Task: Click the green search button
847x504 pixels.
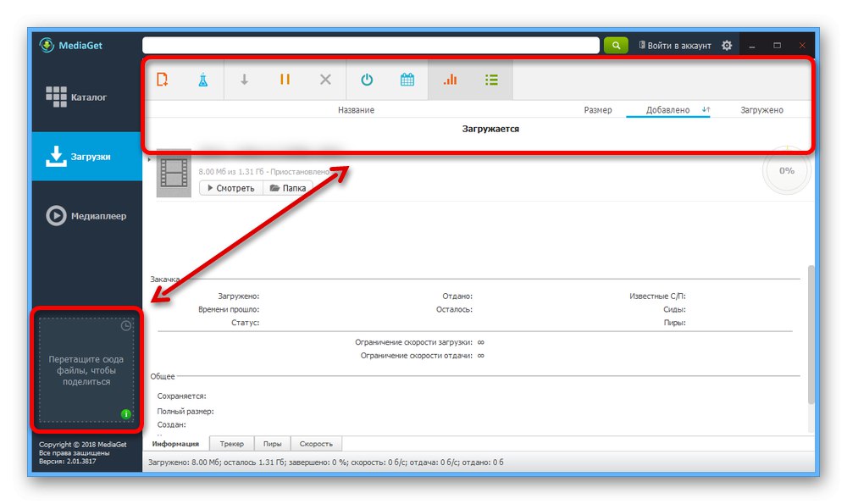Action: tap(616, 46)
